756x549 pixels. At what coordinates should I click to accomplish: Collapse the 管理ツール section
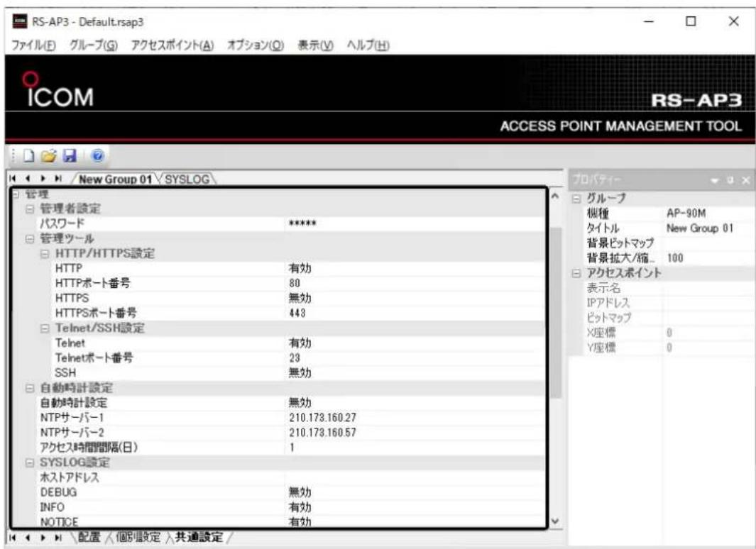click(30, 239)
